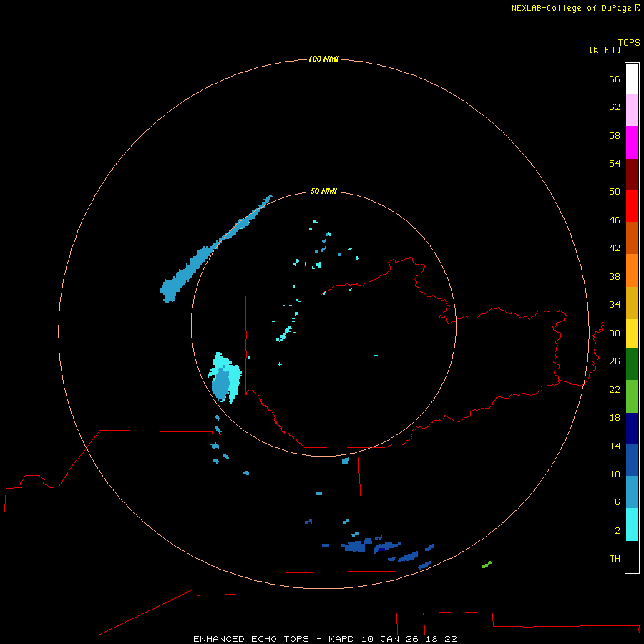This screenshot has height=644, width=644.
Task: Pick the light blue 6-10 legend swatch
Action: pyautogui.click(x=632, y=492)
